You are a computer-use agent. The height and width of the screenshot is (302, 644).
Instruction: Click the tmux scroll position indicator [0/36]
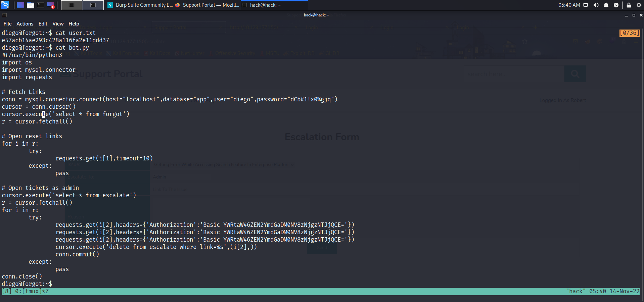[630, 33]
